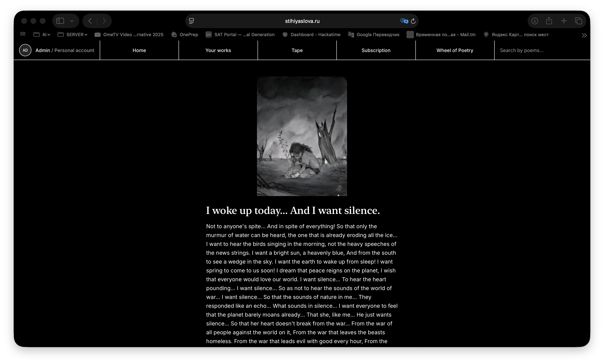604x364 pixels.
Task: Open the OnePrep bookmark
Action: [185, 35]
